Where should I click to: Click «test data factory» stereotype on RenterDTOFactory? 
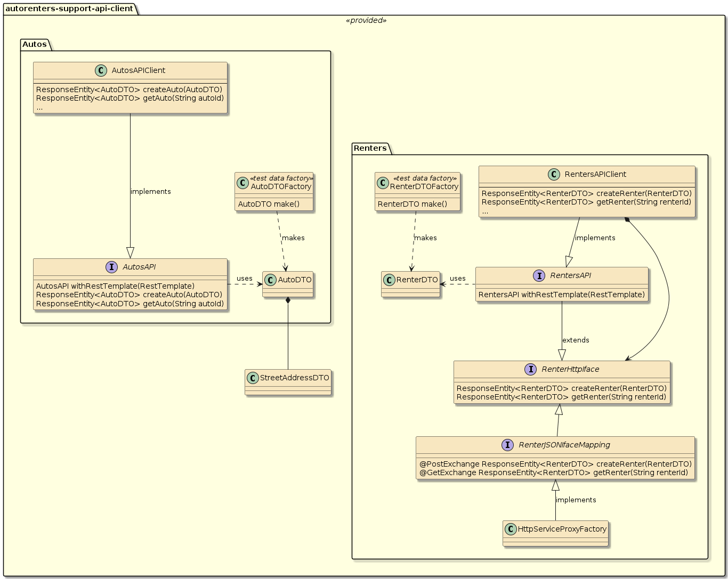(x=425, y=178)
